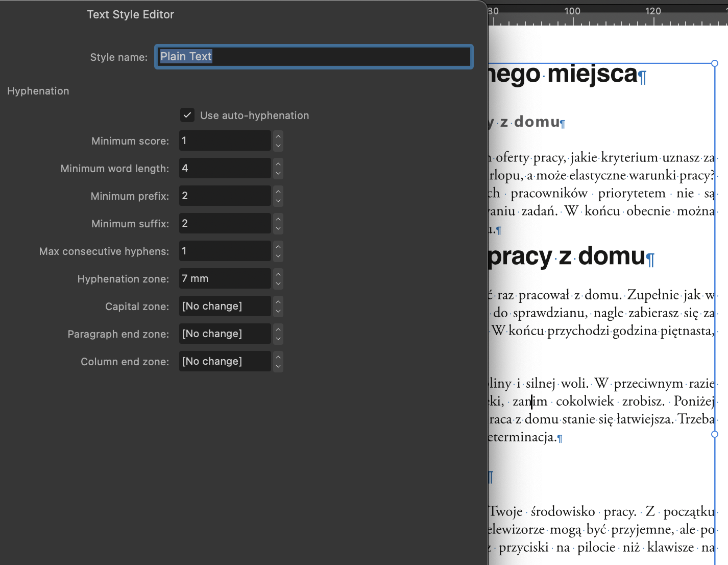
Task: Click the right-middle text frame handle
Action: (715, 434)
